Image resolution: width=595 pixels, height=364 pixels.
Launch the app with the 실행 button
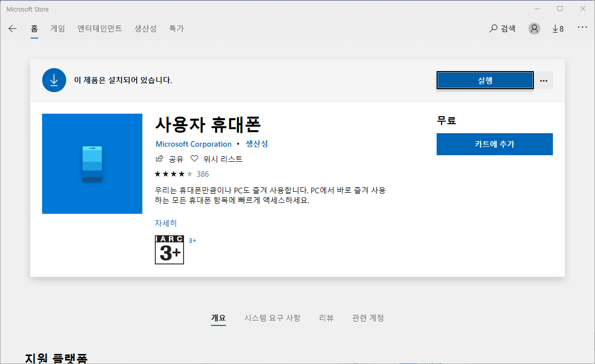tap(485, 81)
